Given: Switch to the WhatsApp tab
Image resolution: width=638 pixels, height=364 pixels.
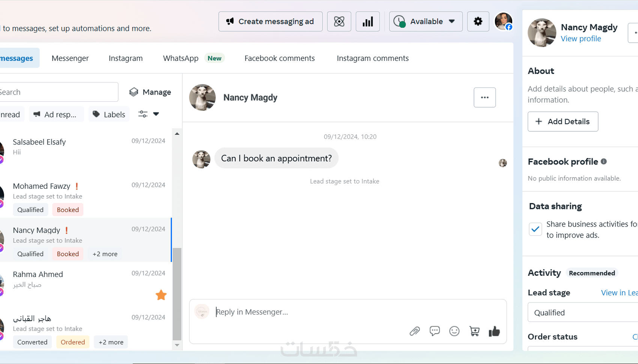Looking at the screenshot, I should (x=181, y=58).
